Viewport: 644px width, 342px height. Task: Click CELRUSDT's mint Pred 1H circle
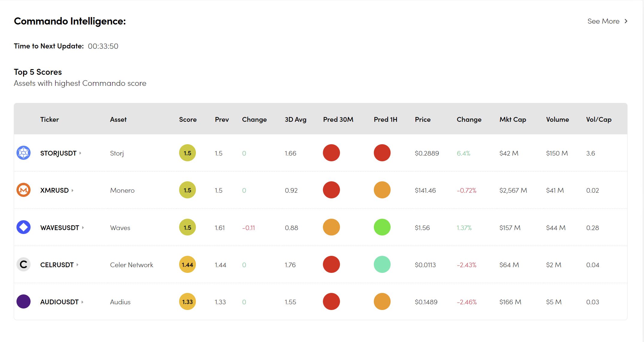[x=382, y=265]
